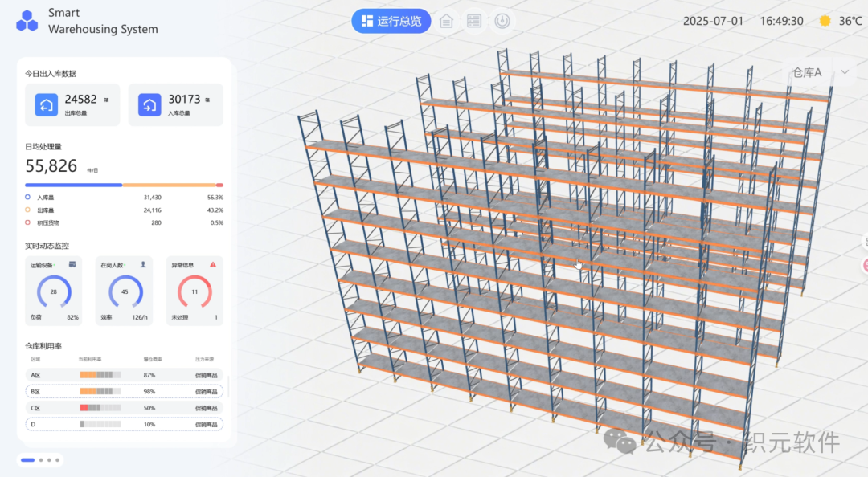Click the date 2025-07-01
Viewport: 868px width, 477px height.
pyautogui.click(x=713, y=21)
